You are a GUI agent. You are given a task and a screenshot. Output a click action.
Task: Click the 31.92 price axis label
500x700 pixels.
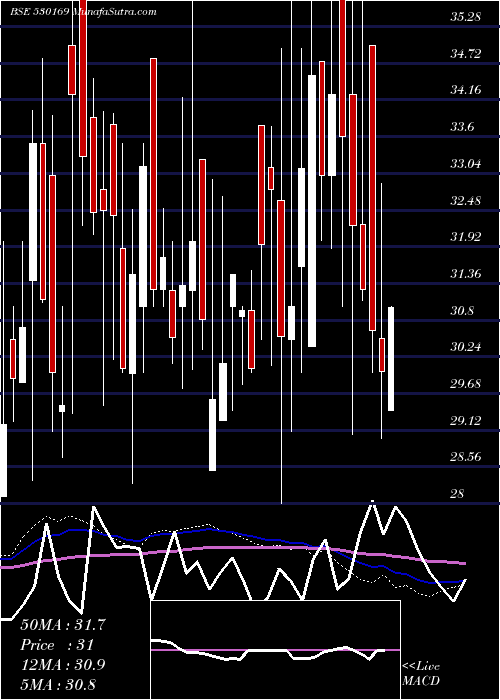466,237
